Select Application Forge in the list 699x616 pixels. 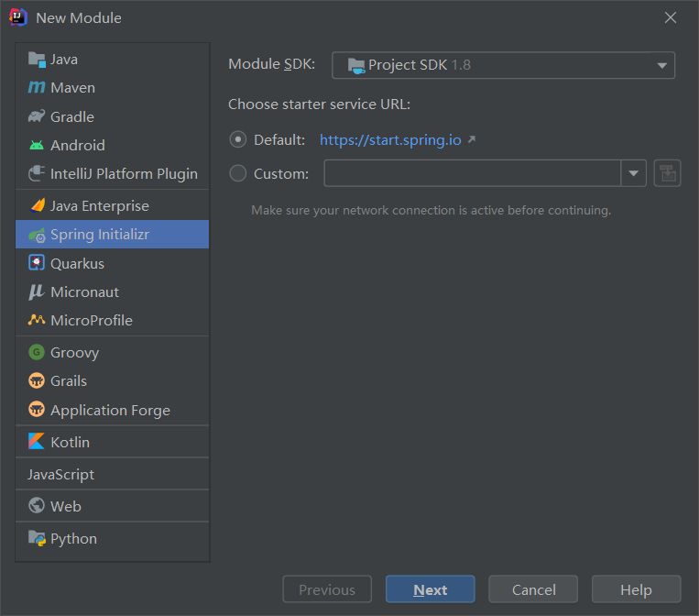(113, 410)
